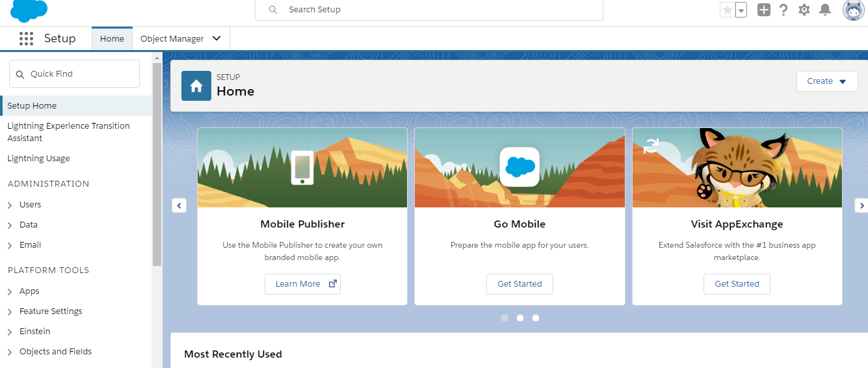Click the Go Mobile card title
This screenshot has height=368, width=868.
click(x=519, y=224)
